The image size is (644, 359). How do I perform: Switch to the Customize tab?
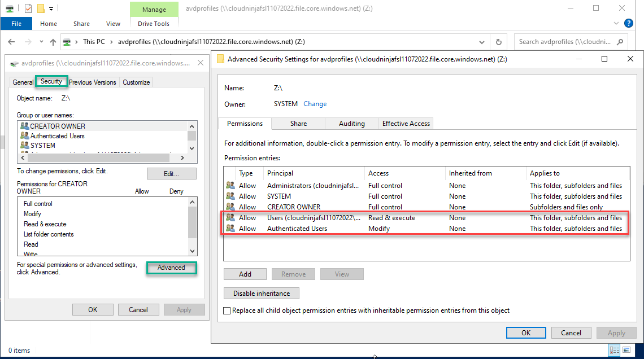pos(136,82)
